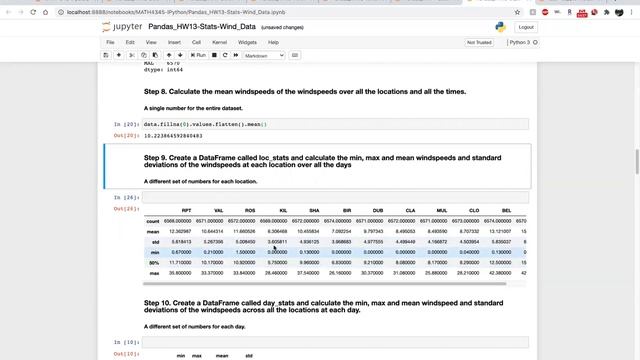
Task: Click the DUB column header
Action: point(378,211)
